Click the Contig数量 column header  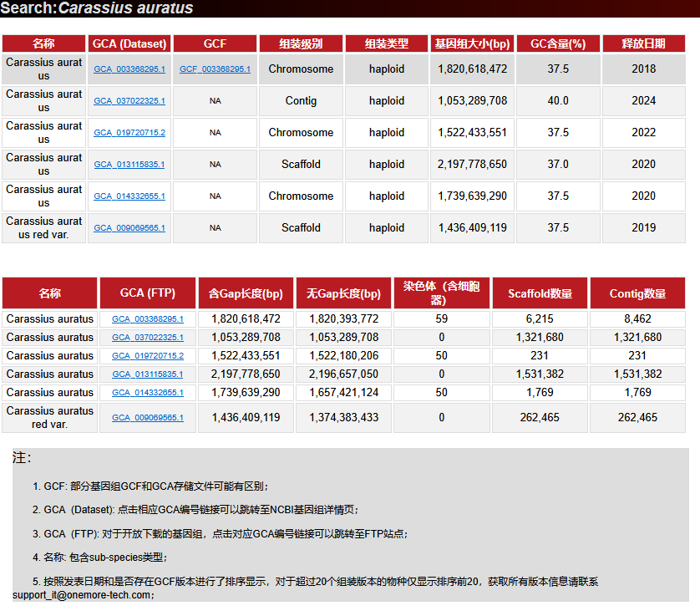pyautogui.click(x=637, y=293)
